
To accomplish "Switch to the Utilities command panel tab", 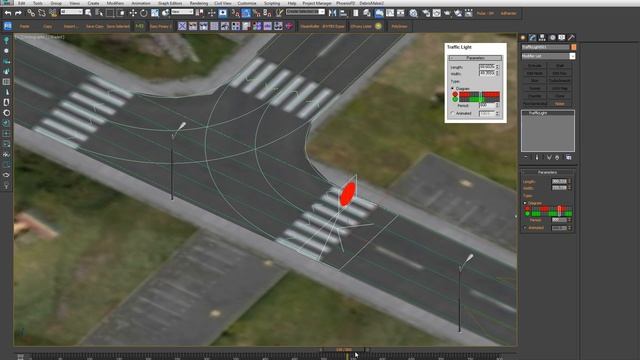I will [571, 38].
